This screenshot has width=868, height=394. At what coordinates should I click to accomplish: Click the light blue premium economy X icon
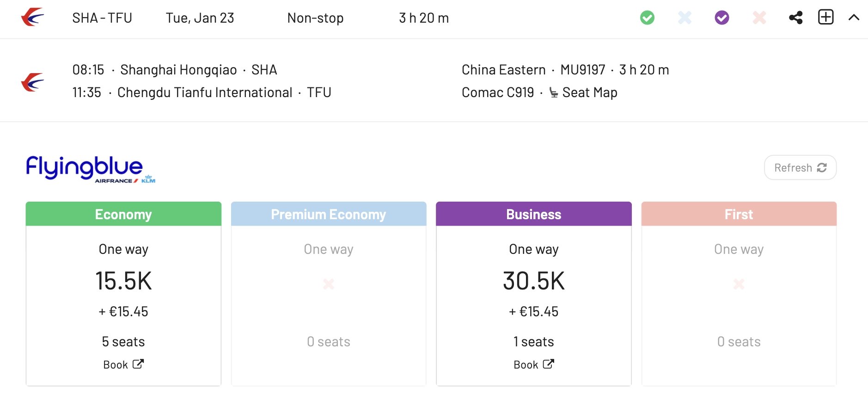pos(685,18)
